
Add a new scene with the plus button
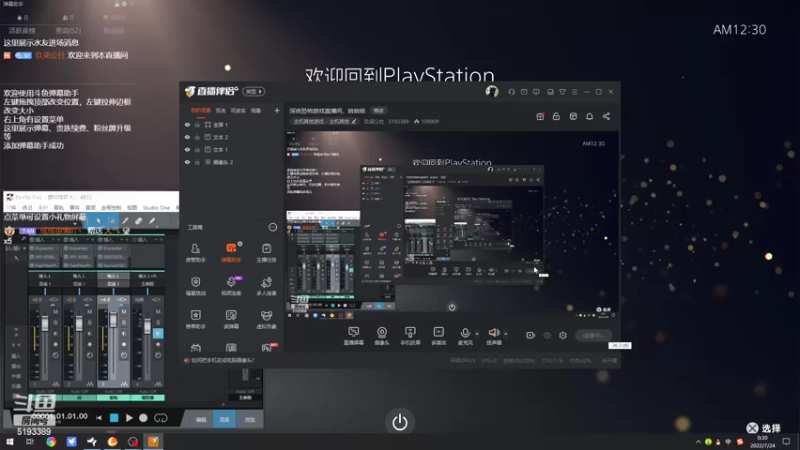pos(277,110)
